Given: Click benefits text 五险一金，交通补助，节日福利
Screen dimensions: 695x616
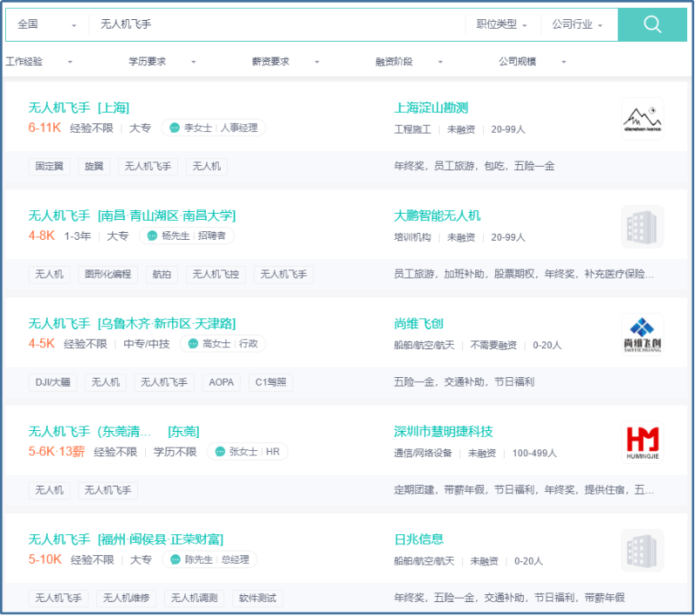Looking at the screenshot, I should point(464,382).
